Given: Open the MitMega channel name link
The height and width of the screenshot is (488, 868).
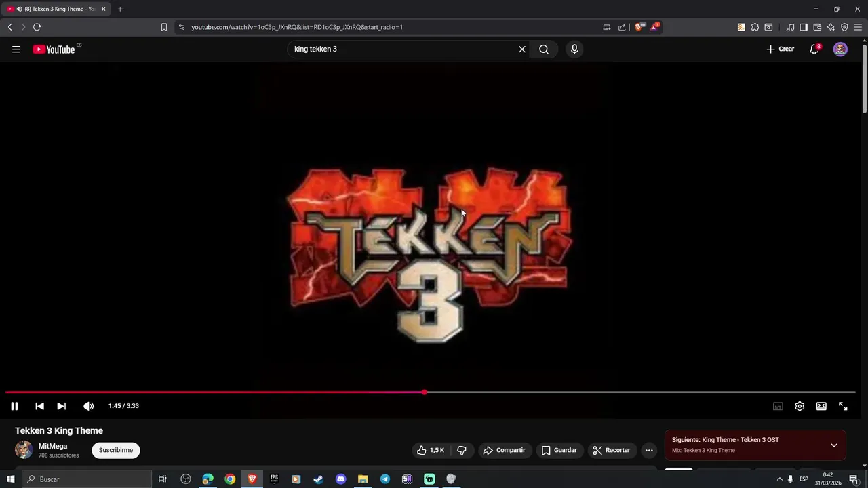Looking at the screenshot, I should point(53,447).
